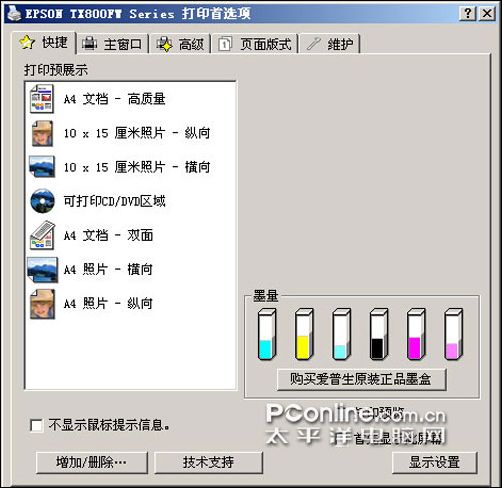The image size is (502, 488).
Task: Switch to the 页面版式 tab
Action: (x=255, y=44)
